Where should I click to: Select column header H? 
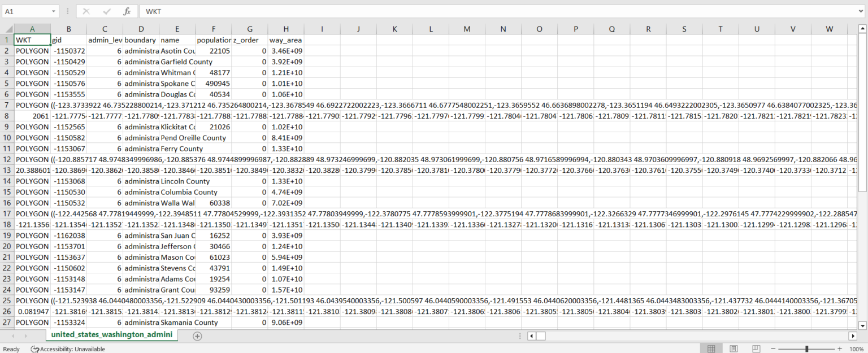click(x=285, y=28)
